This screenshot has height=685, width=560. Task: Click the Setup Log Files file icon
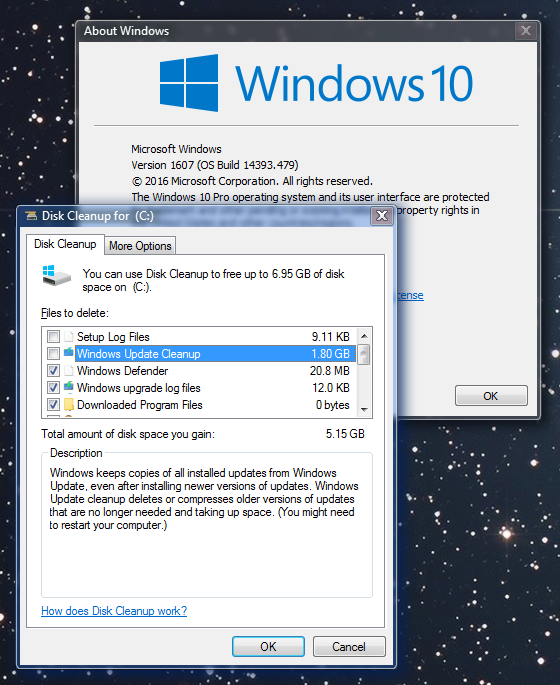tap(69, 336)
